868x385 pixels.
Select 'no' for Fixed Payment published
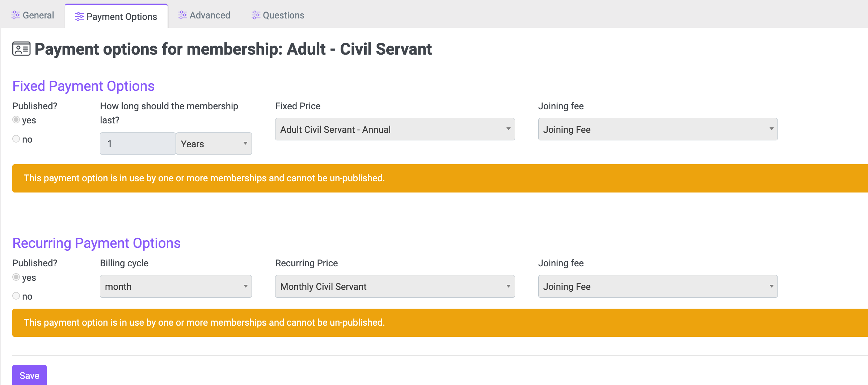[x=16, y=139]
